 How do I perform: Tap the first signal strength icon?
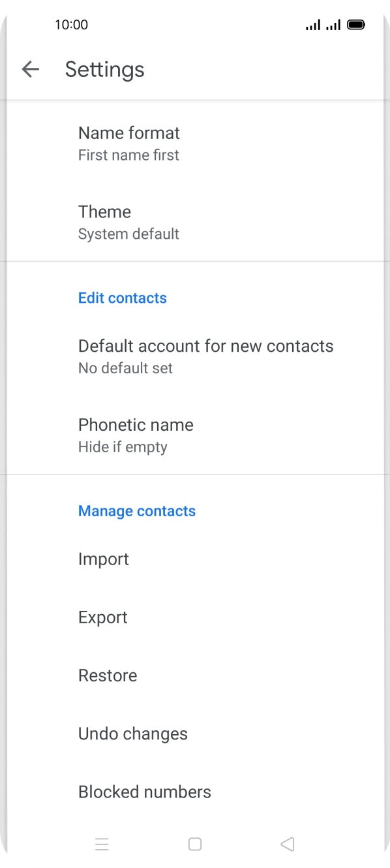(x=313, y=25)
